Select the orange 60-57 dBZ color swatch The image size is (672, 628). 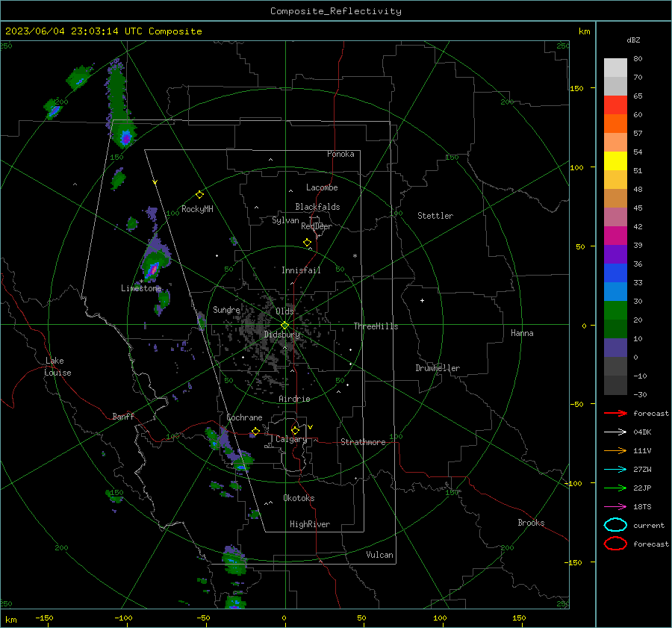pyautogui.click(x=615, y=123)
